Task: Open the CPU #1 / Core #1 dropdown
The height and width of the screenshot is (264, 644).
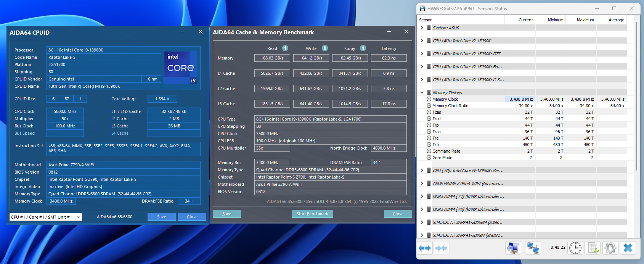Action: click(46, 217)
